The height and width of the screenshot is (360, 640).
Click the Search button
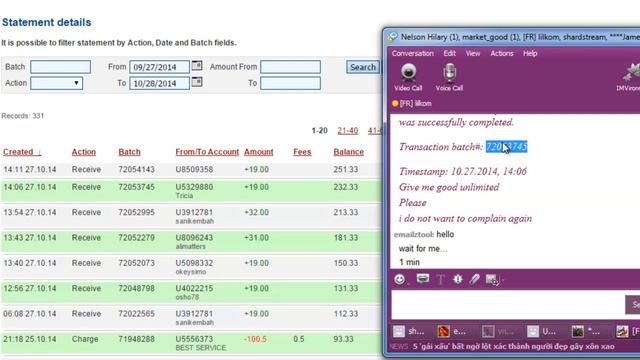click(x=362, y=67)
